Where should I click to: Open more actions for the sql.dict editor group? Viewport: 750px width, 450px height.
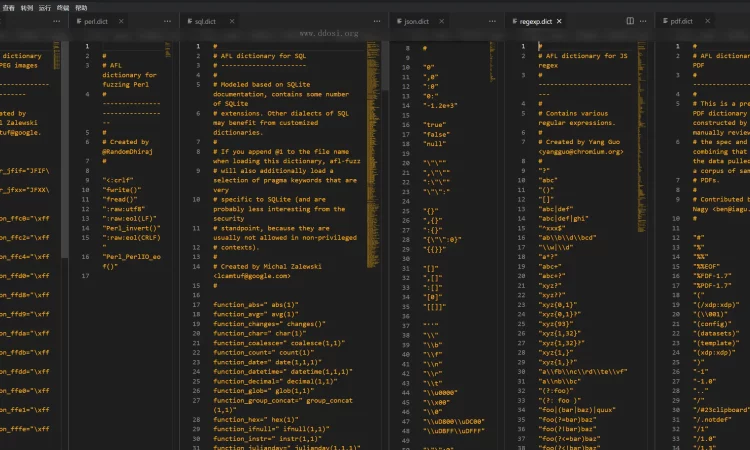point(377,22)
